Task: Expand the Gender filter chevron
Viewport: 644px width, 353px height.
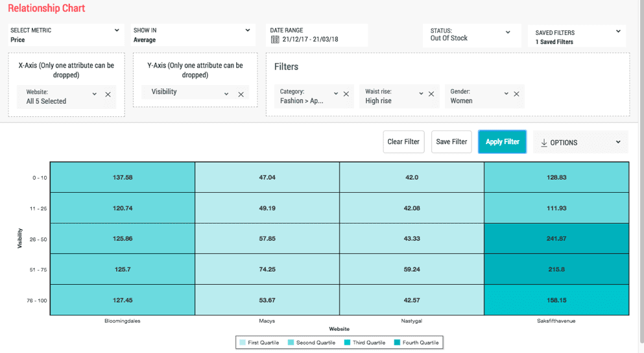Action: (506, 94)
